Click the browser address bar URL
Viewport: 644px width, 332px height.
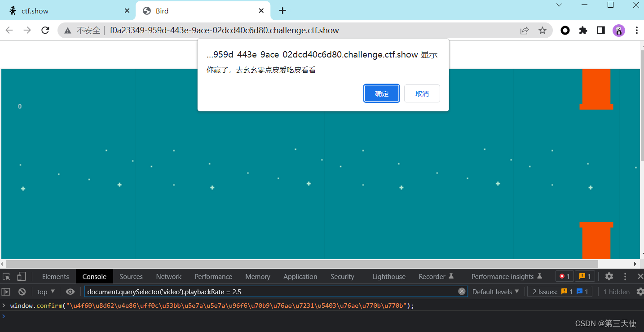224,31
